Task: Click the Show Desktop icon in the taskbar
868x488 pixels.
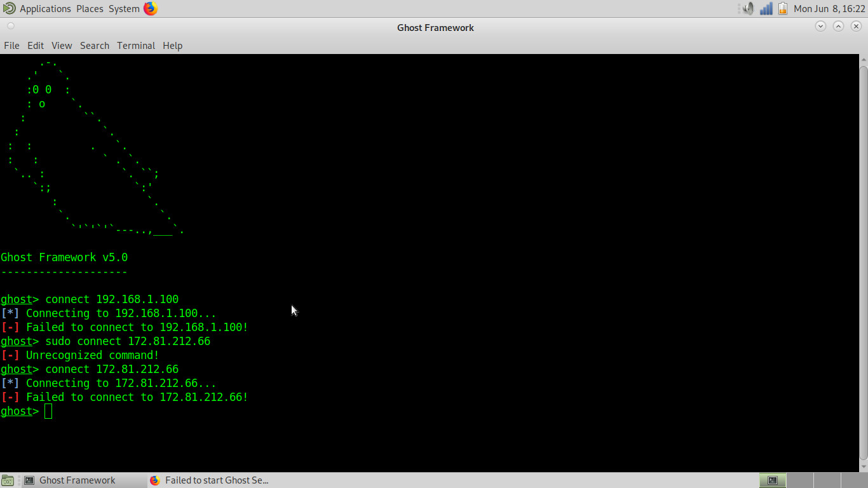Action: (x=9, y=480)
